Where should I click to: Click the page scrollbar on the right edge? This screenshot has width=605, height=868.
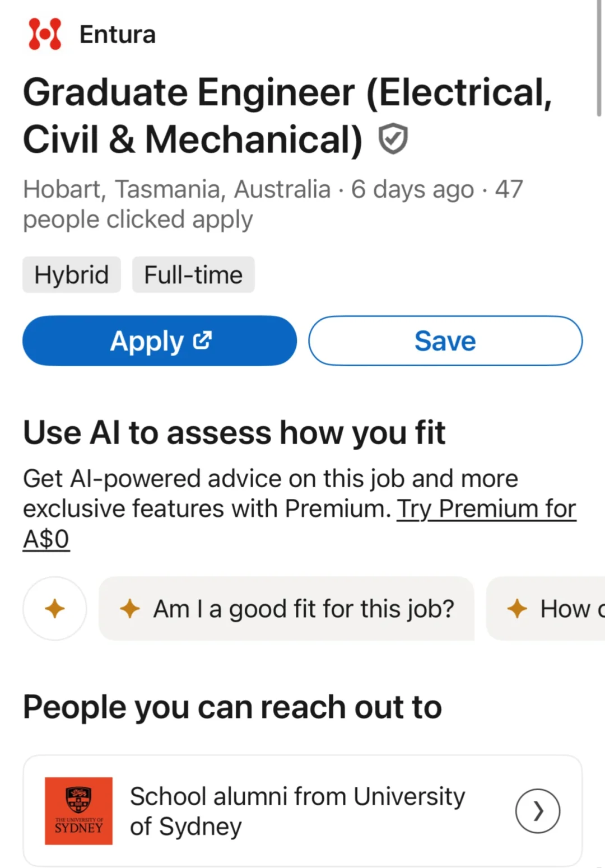[599, 58]
